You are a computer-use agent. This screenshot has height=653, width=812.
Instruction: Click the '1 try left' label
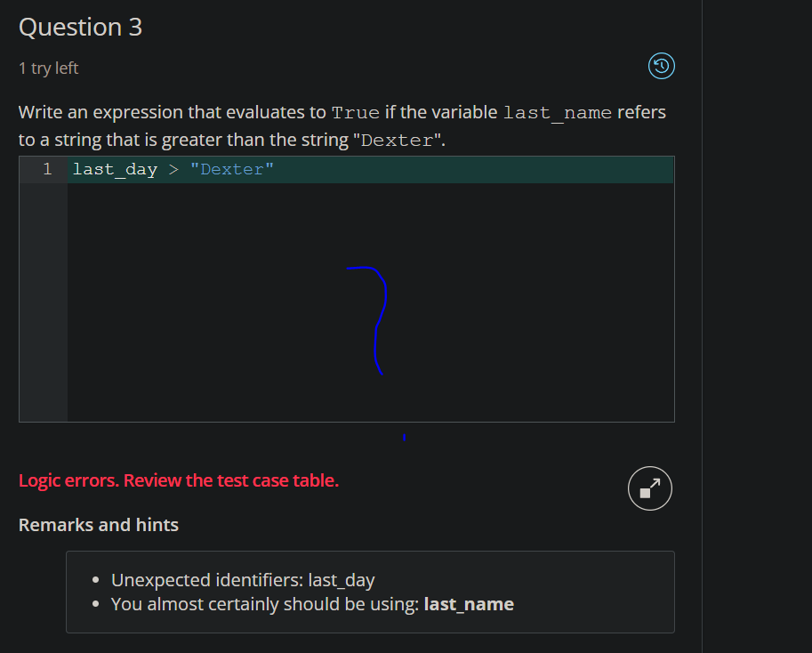(x=48, y=68)
